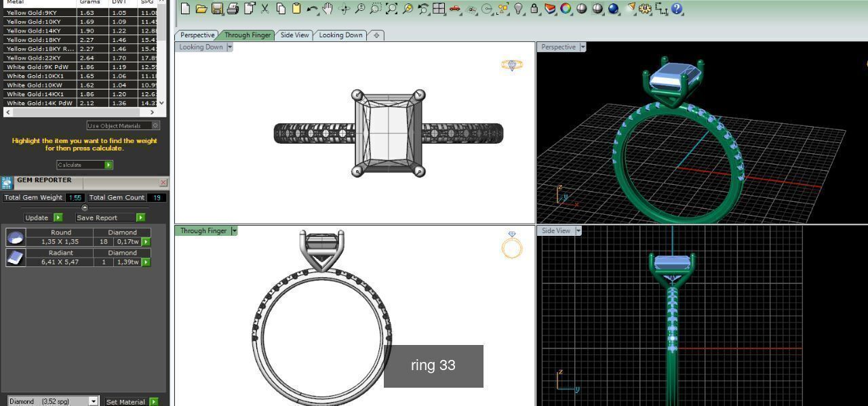Click the padlock lock objects icon
Viewport: 868px width, 406px height.
534,9
